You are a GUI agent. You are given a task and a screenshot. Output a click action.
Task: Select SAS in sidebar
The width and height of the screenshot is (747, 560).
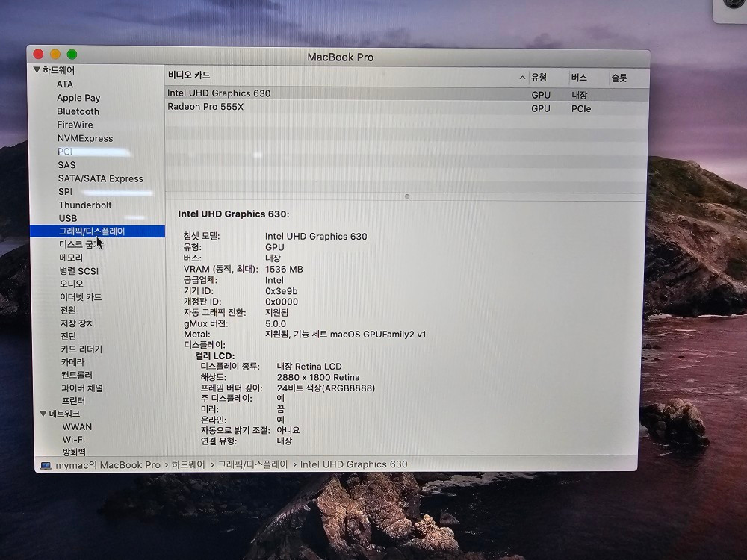(x=66, y=165)
